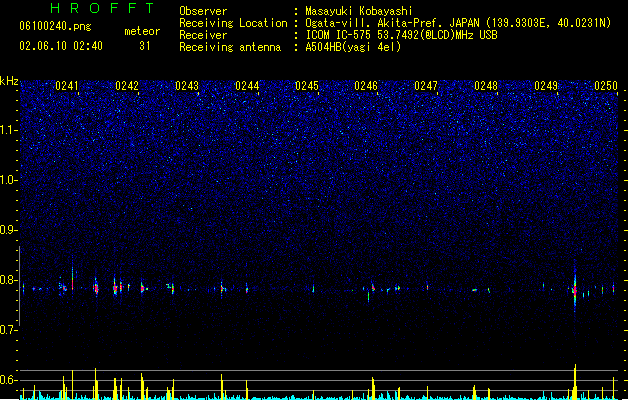Click the Receiving Location label
Image resolution: width=629 pixels, height=400 pixels.
(233, 23)
